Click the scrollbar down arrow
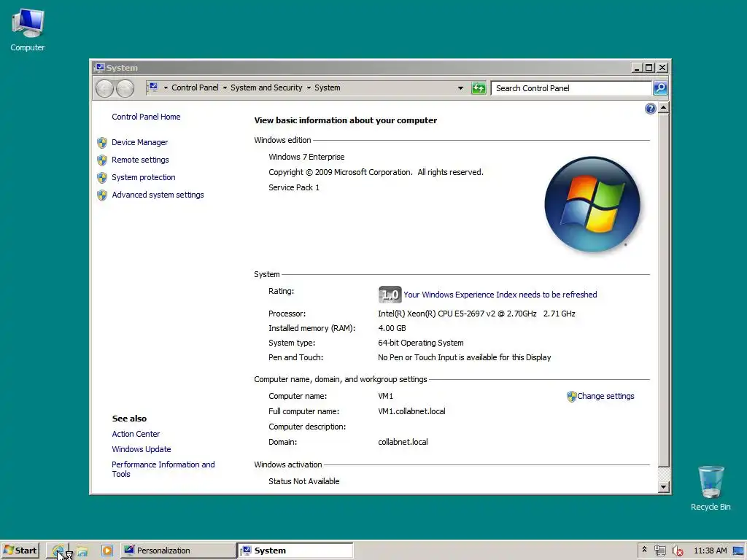The width and height of the screenshot is (747, 560). 663,486
